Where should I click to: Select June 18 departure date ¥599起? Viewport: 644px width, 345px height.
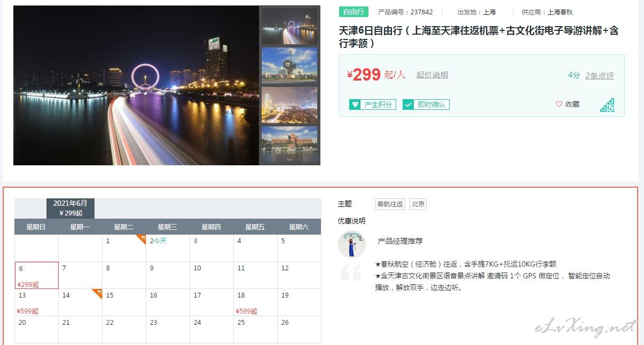(x=255, y=302)
